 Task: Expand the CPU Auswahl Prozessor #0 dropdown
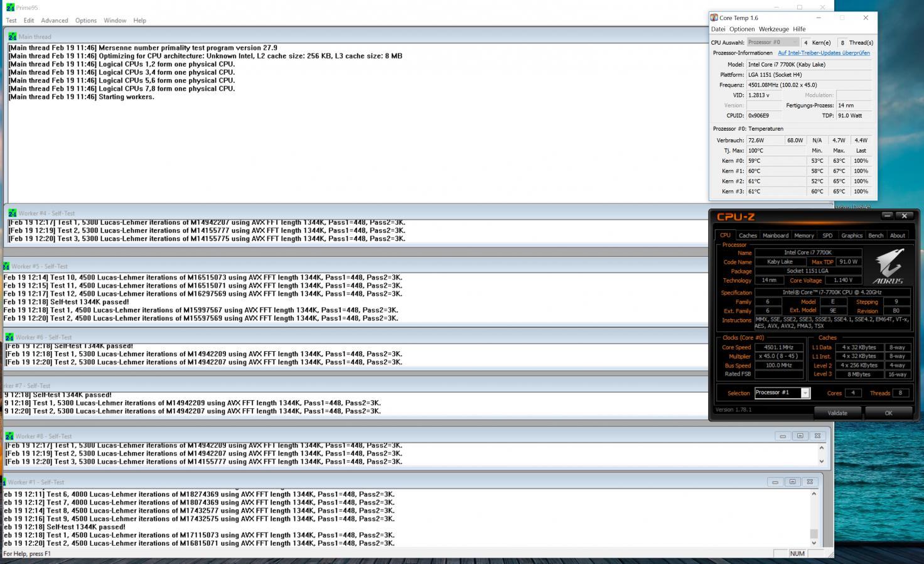click(x=773, y=42)
